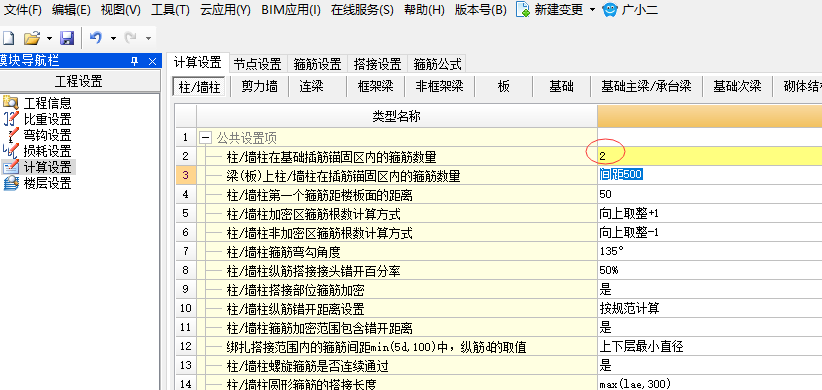
Task: Open the 编辑(E) menu
Action: pos(71,9)
